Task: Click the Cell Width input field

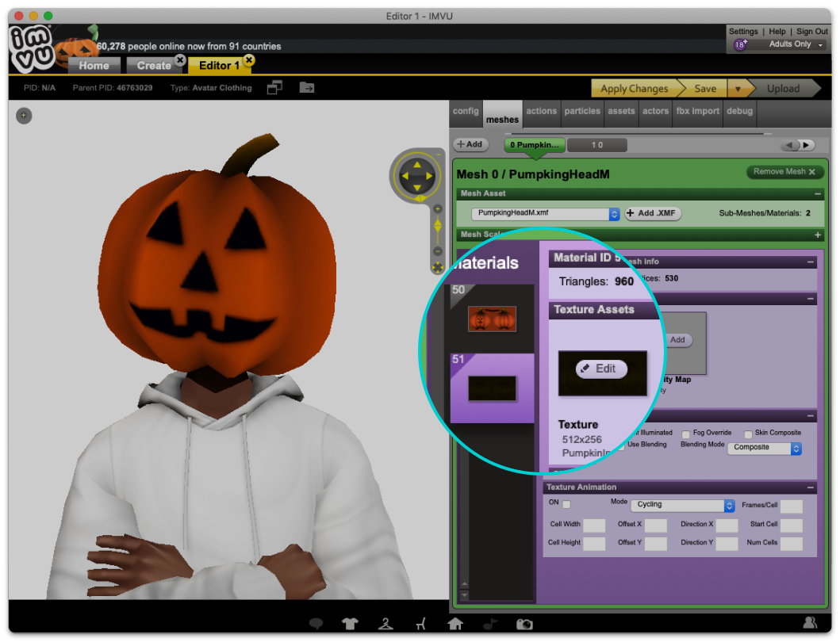Action: (593, 525)
